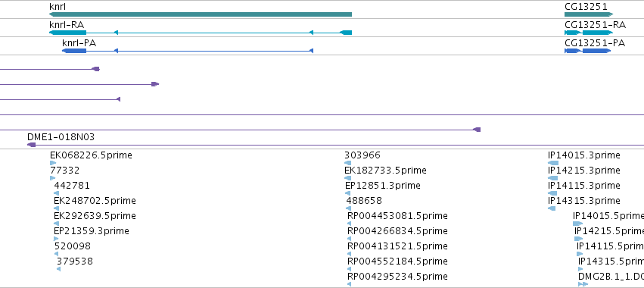Click the CG13251-PA protein glyph
The width and height of the screenshot is (644, 288).
(588, 51)
